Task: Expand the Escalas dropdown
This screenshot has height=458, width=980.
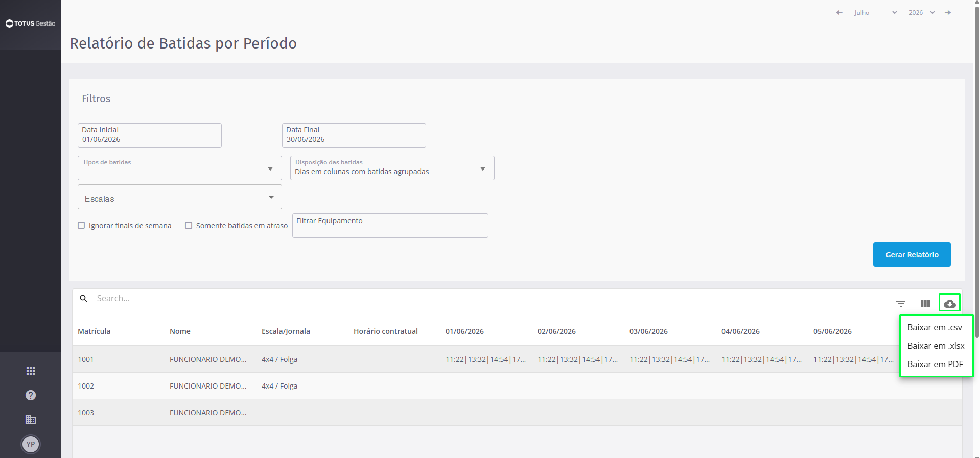Action: [180, 197]
